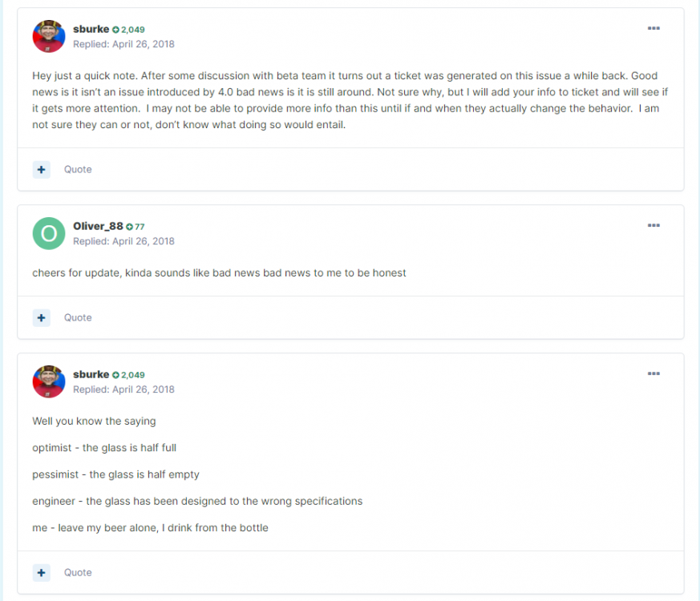Open sburke's avatar on the first post

coord(48,35)
